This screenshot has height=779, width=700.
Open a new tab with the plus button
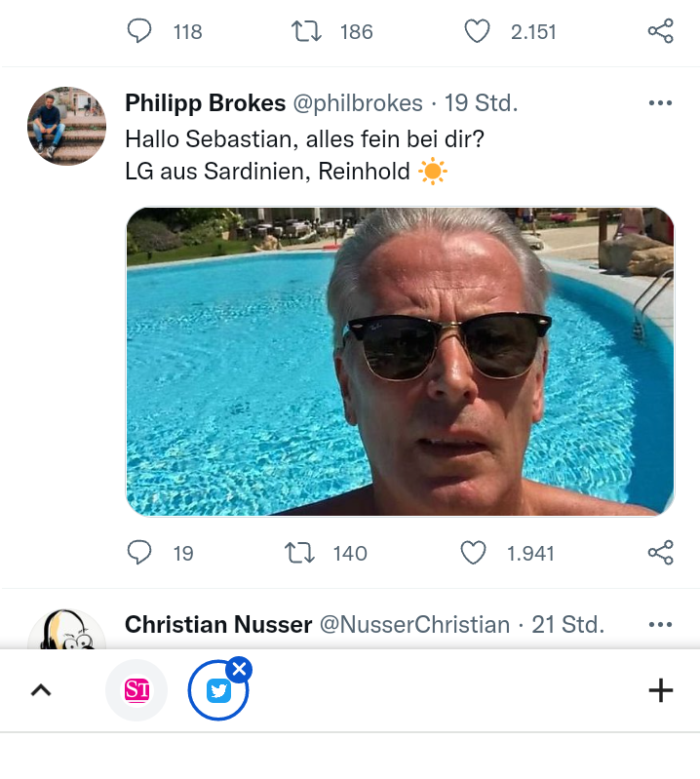pos(660,690)
